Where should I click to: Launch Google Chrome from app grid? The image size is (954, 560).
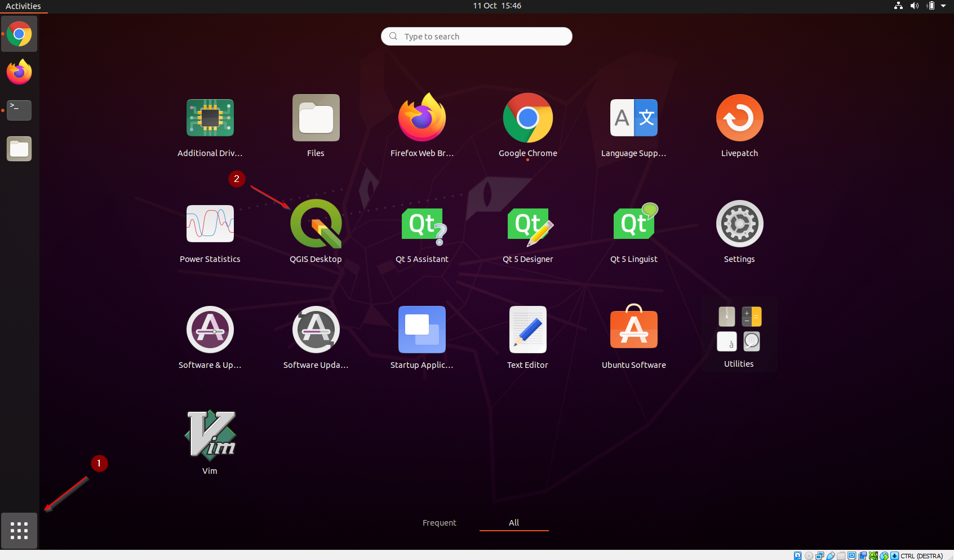(527, 118)
